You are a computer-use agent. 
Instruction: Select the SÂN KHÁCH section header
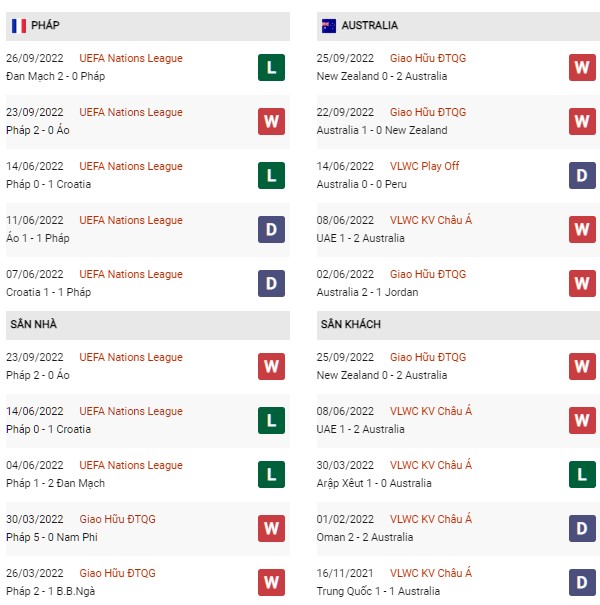click(x=458, y=325)
